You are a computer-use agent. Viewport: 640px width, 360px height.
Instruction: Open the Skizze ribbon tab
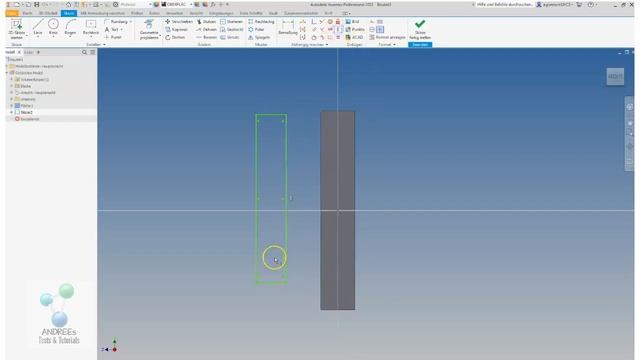coord(69,13)
